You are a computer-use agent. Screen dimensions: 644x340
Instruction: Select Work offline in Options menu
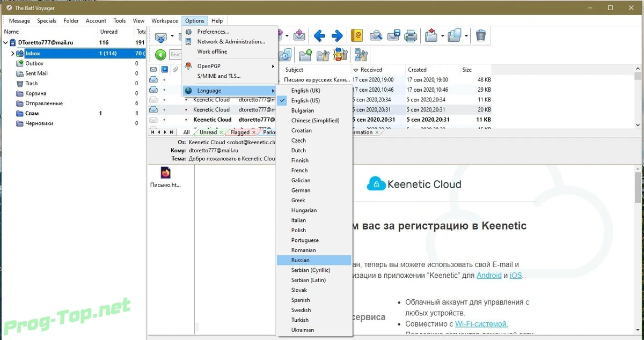point(230,51)
